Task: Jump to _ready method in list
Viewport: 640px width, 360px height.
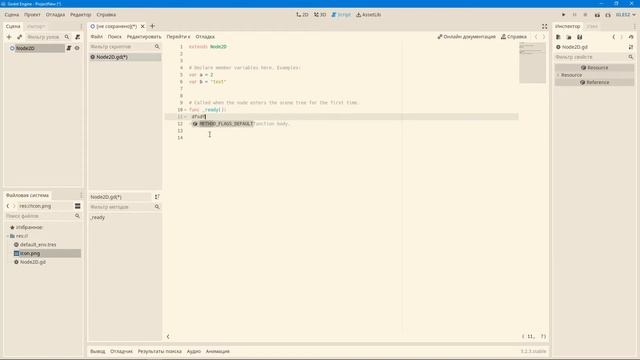Action: point(98,218)
